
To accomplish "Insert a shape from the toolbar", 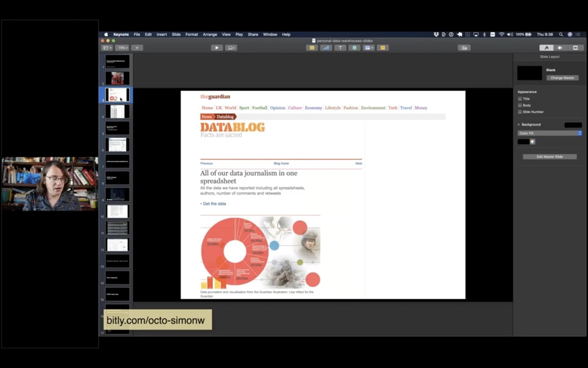I will pyautogui.click(x=354, y=48).
